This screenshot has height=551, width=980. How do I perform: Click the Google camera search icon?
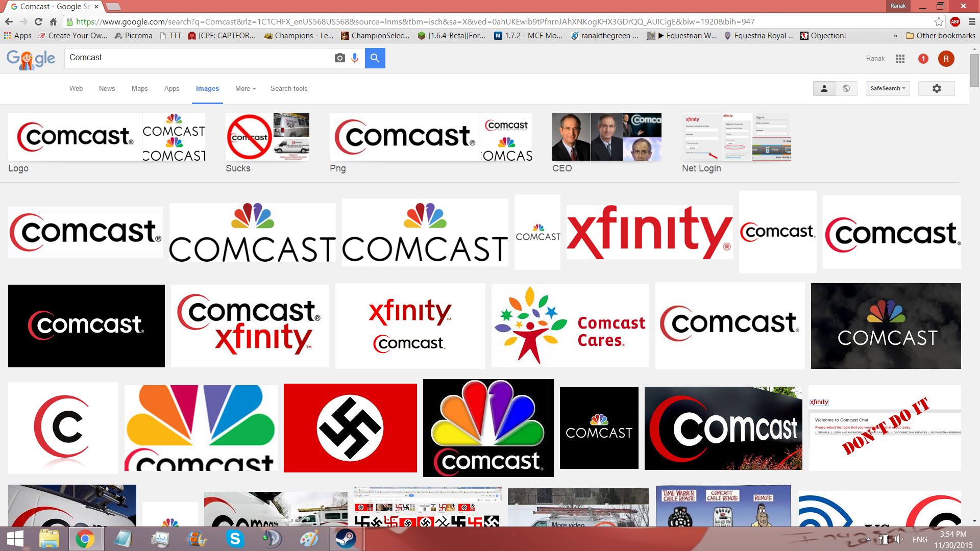pos(339,58)
